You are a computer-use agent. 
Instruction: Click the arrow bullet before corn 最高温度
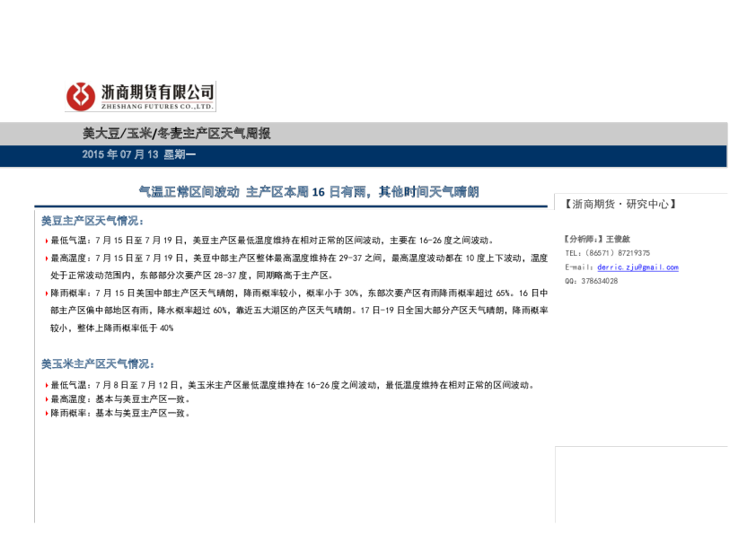(x=46, y=399)
